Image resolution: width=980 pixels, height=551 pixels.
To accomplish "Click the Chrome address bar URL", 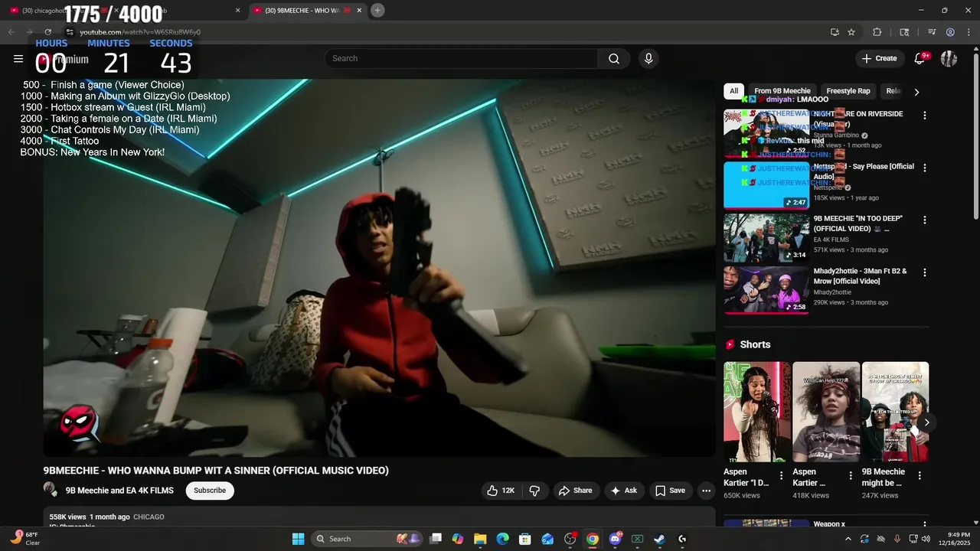I will point(140,32).
